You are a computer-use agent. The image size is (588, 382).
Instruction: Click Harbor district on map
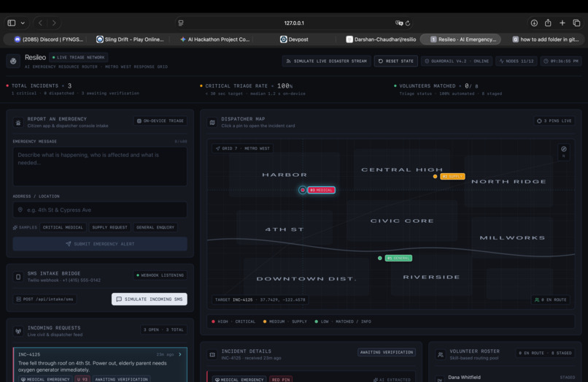285,175
